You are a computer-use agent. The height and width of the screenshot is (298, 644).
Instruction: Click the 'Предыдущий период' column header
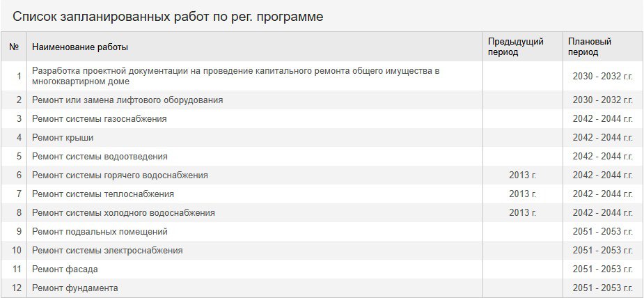click(515, 47)
